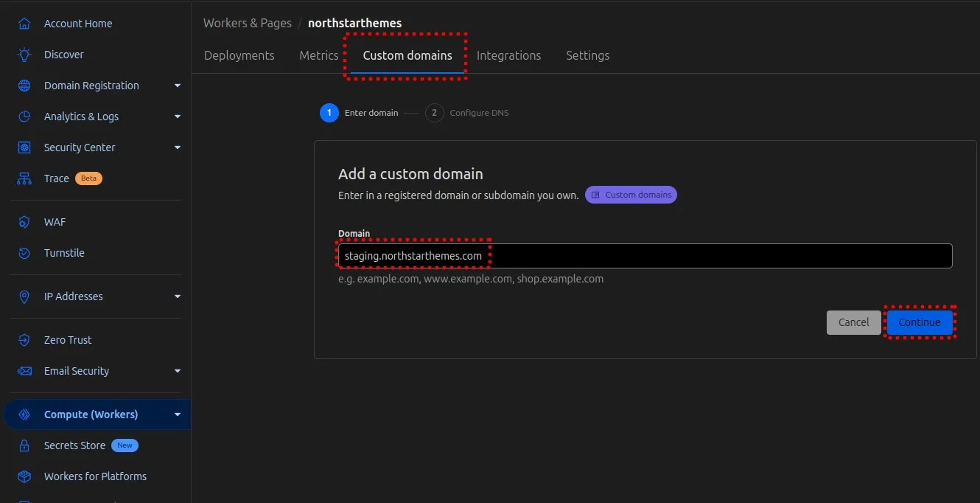Collapse the Compute (Workers) arrow
This screenshot has width=980, height=503.
point(178,414)
